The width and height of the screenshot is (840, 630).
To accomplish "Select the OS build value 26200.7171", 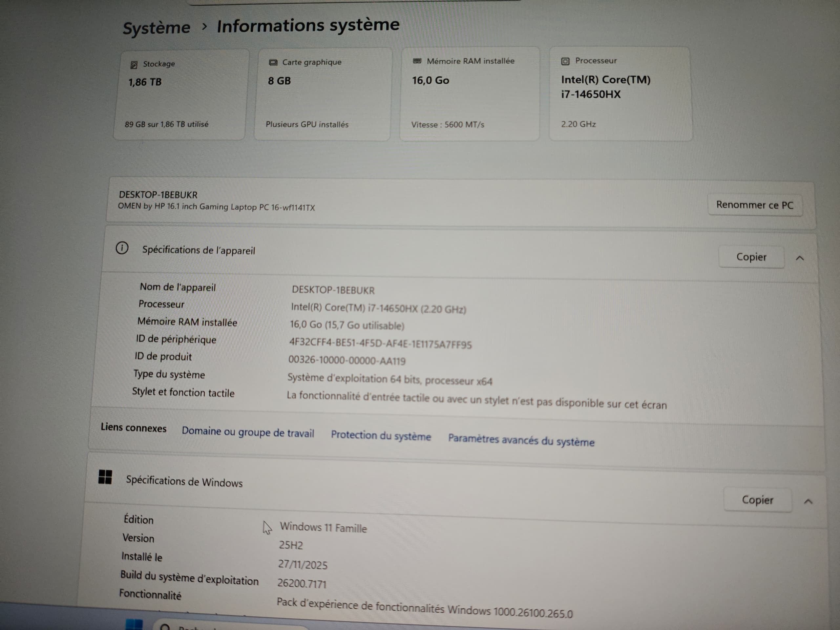I will [x=302, y=583].
